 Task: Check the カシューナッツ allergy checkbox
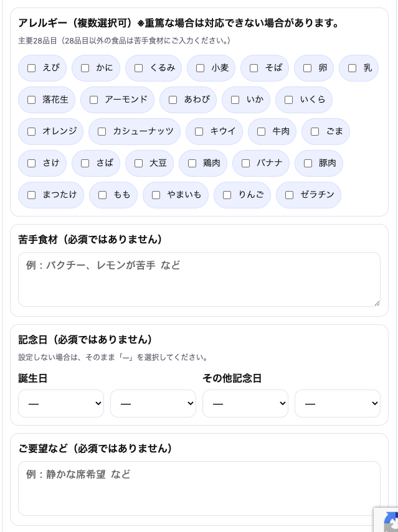[102, 132]
